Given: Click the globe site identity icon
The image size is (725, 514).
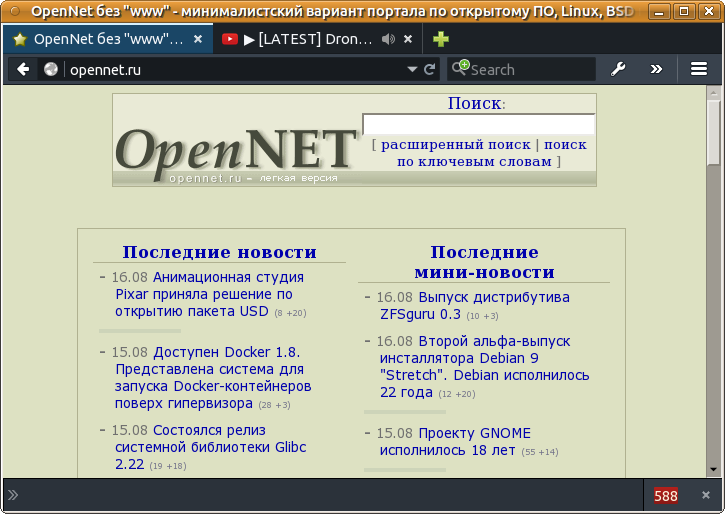Looking at the screenshot, I should coord(51,69).
